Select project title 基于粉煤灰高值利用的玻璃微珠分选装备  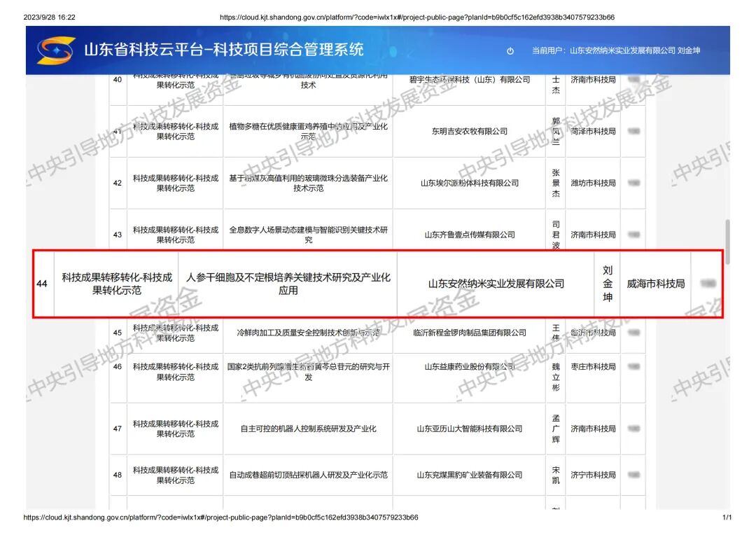[308, 183]
